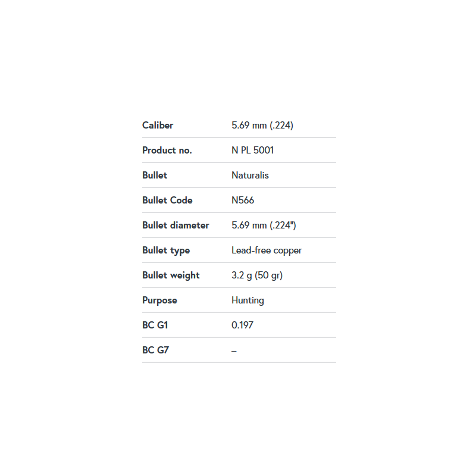Select the 5.69 mm (.224) caliber value
The width and height of the screenshot is (476, 476).
pos(262,126)
